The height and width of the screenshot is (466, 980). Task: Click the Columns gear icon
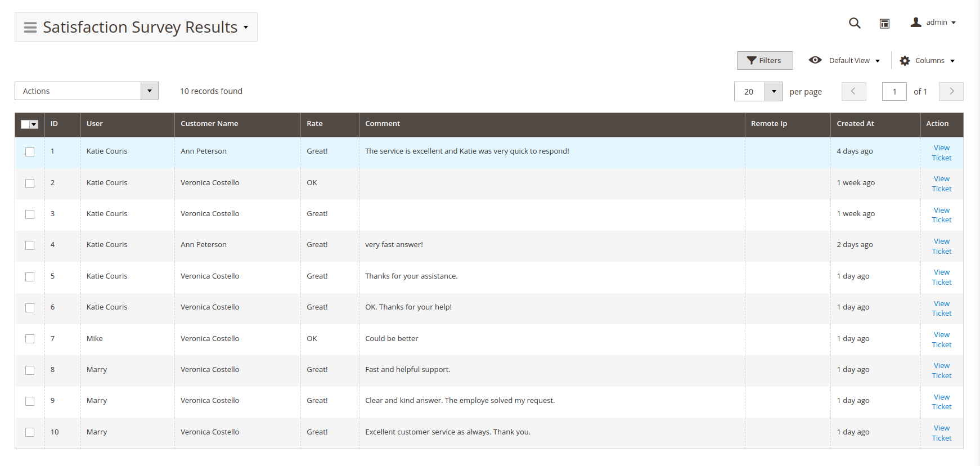pos(905,61)
